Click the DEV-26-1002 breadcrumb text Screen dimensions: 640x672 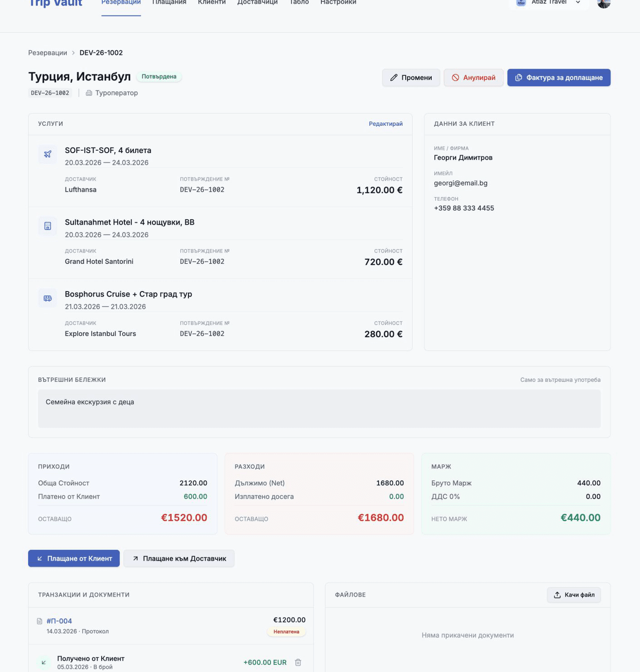(101, 53)
